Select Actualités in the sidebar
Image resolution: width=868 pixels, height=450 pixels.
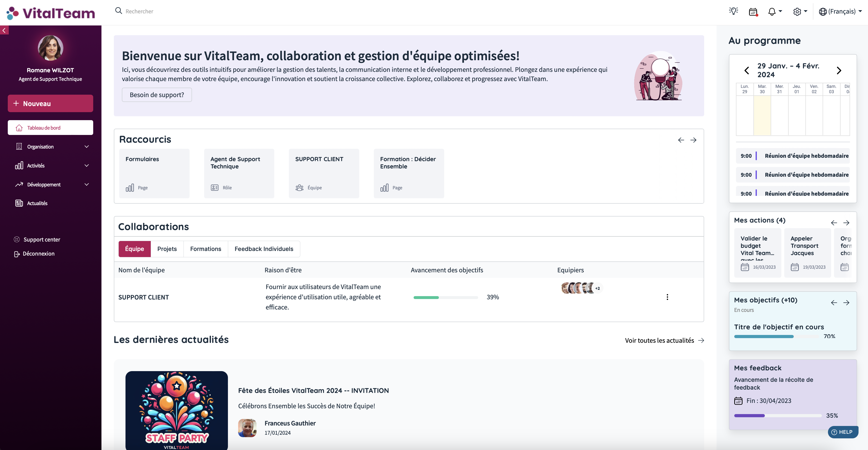coord(37,203)
